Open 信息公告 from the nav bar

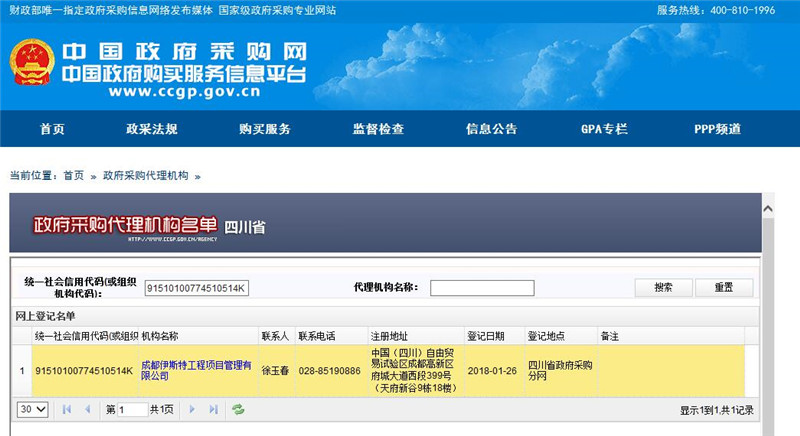[491, 129]
